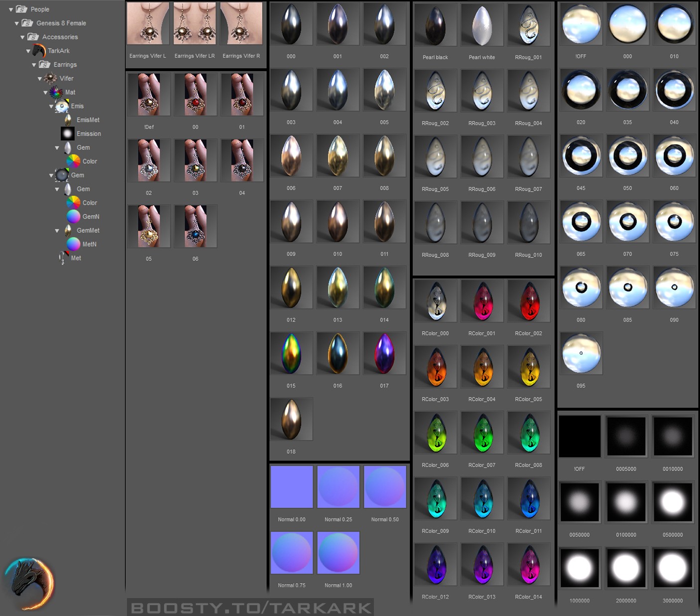Apply emission strength preset 0100000
Image resolution: width=700 pixels, height=616 pixels.
tap(626, 502)
